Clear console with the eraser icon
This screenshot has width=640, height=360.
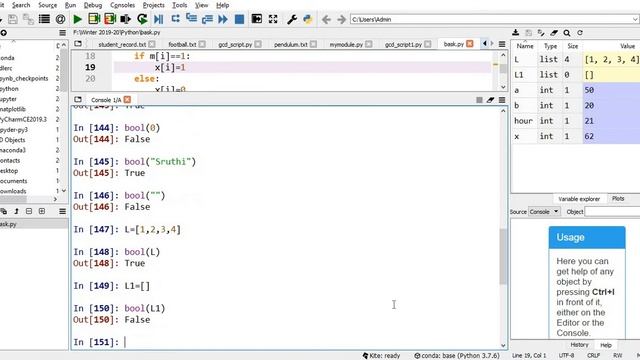click(x=491, y=100)
